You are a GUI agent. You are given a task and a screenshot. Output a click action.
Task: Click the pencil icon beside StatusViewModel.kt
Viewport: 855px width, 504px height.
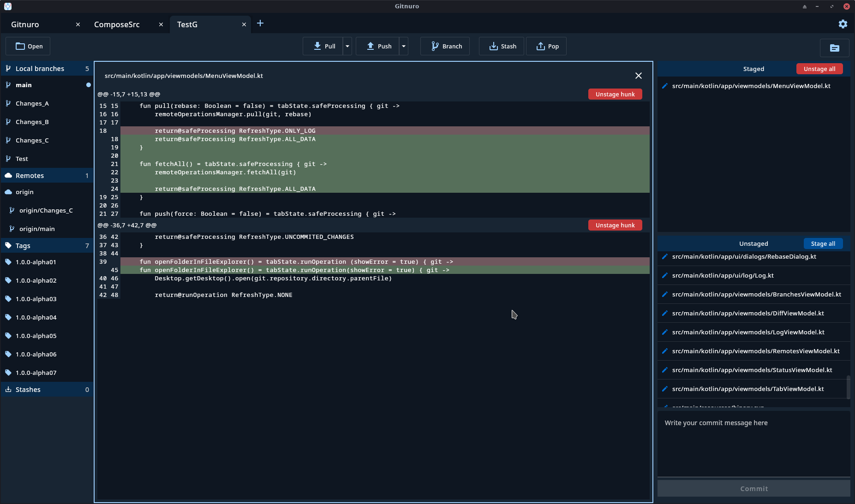(665, 370)
